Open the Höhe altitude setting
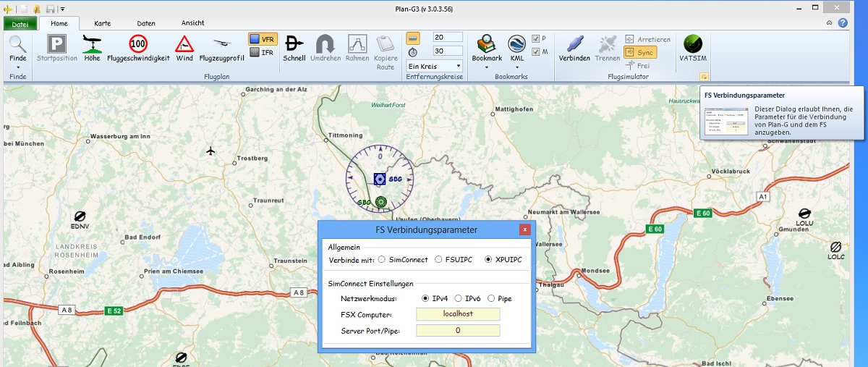 (92, 43)
